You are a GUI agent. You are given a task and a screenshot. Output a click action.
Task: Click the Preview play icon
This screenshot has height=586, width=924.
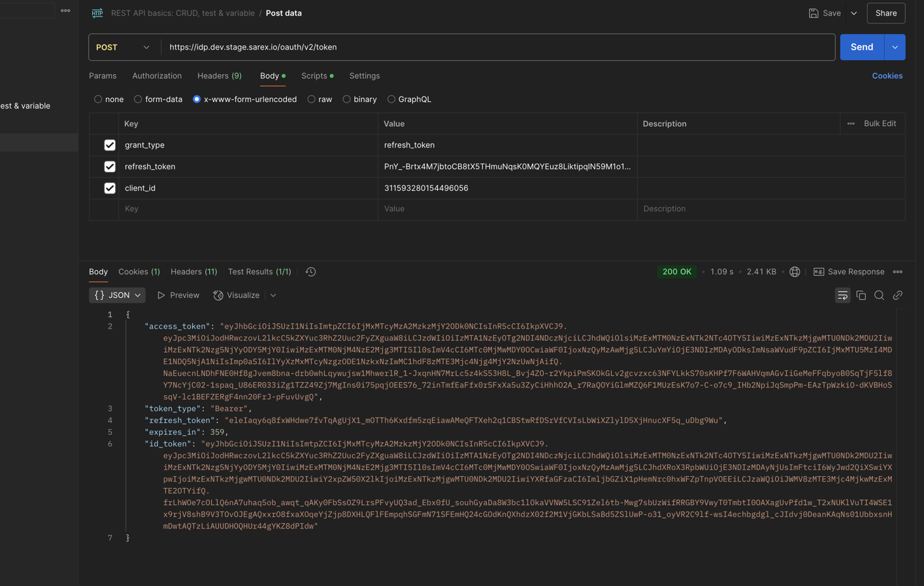pyautogui.click(x=161, y=295)
